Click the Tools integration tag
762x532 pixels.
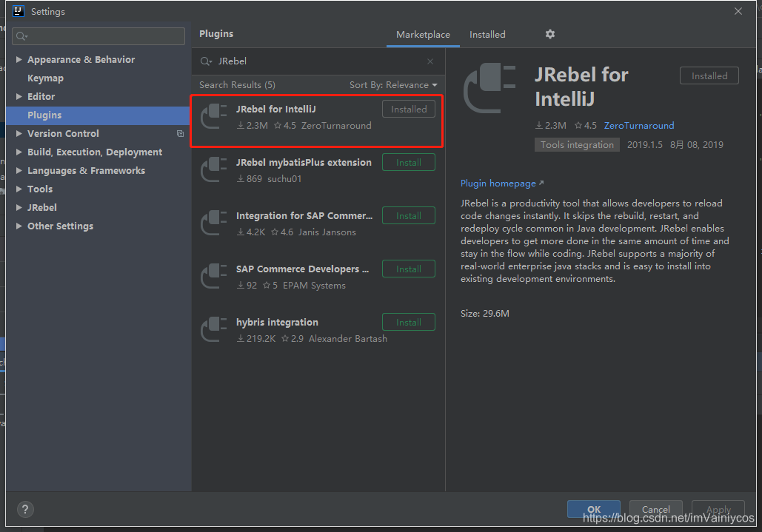[577, 144]
